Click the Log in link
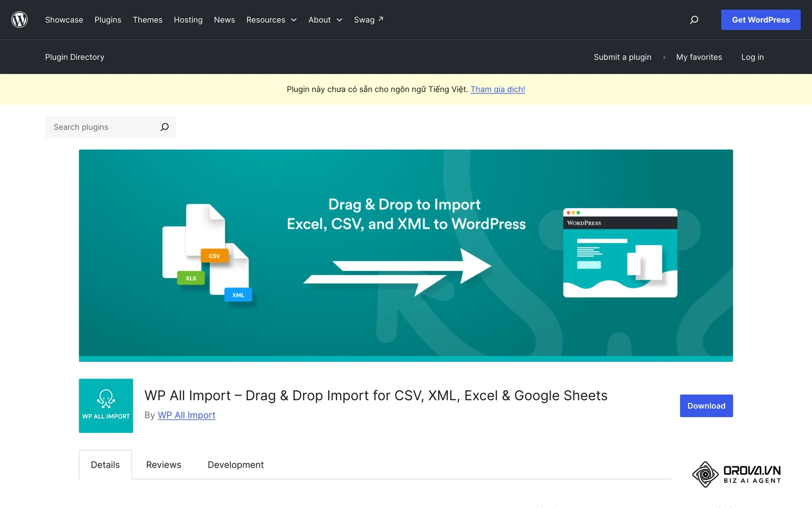The width and height of the screenshot is (812, 508). (752, 57)
